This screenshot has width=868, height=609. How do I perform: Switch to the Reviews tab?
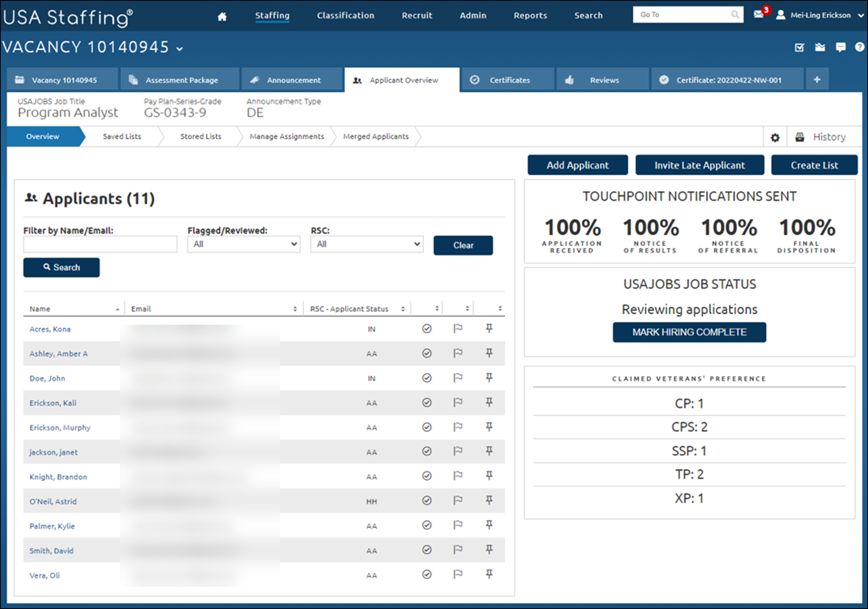[x=603, y=80]
